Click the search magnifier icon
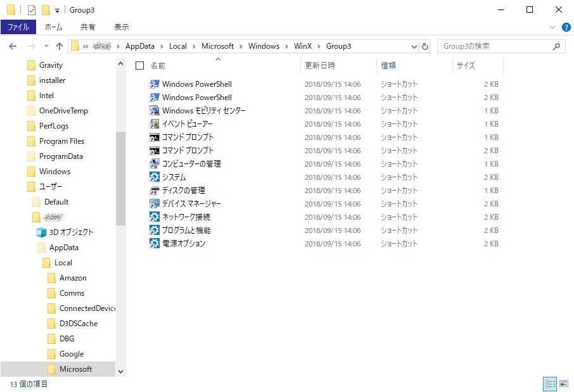 point(556,46)
